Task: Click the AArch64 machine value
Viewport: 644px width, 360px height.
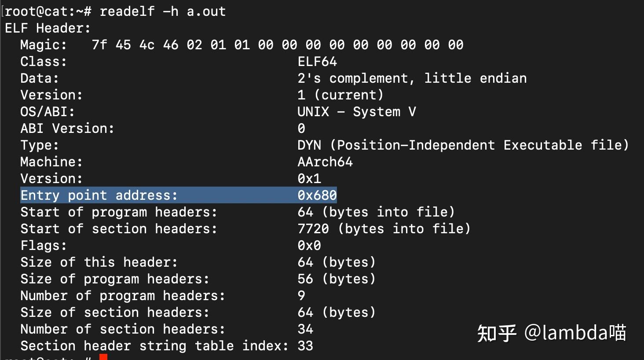Action: (325, 162)
